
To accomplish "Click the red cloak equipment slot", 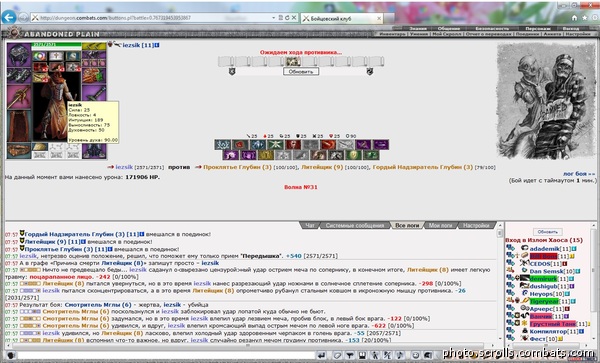I will click(19, 126).
